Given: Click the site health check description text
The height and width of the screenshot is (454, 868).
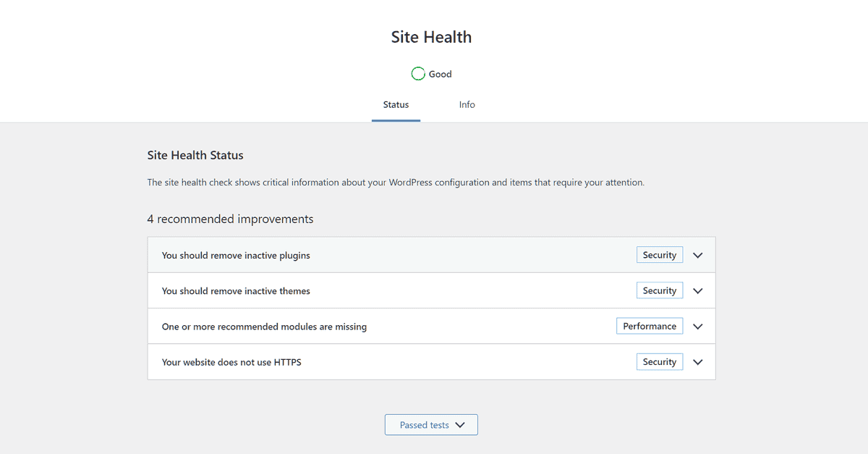Looking at the screenshot, I should (x=396, y=182).
